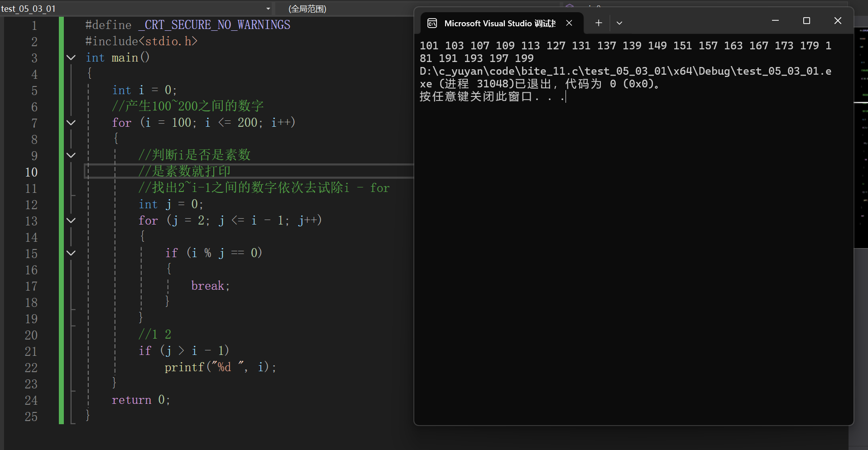Click the for (i = 100; i <= 200; i++) line
The image size is (868, 450).
pos(204,123)
